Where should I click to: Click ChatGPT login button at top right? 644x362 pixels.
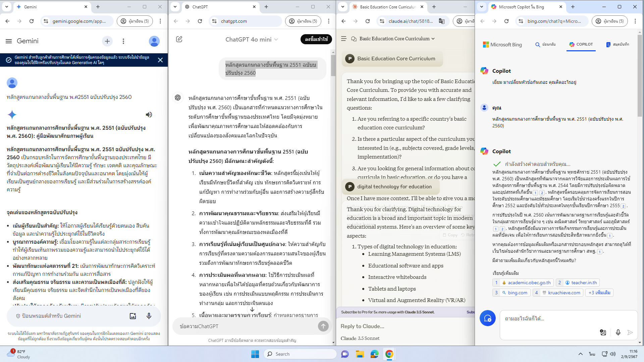[316, 39]
